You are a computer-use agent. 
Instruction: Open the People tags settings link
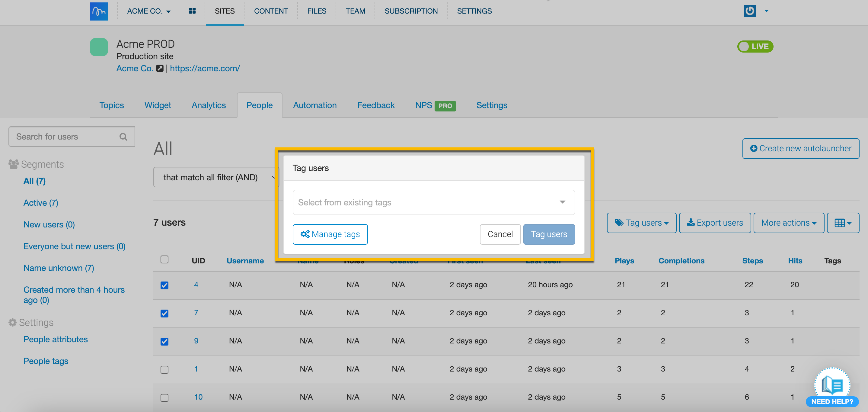(x=46, y=361)
